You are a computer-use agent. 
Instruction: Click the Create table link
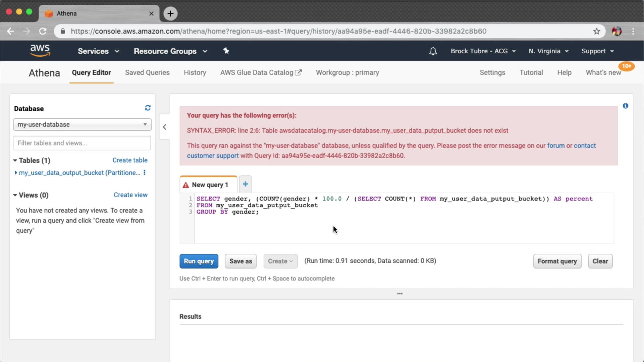click(130, 160)
